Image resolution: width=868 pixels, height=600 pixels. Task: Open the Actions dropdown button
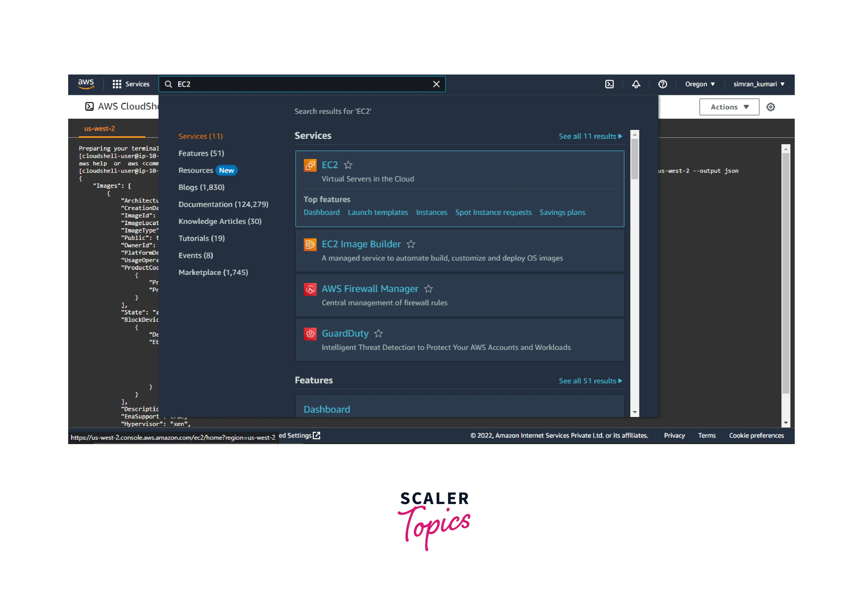[x=729, y=107]
